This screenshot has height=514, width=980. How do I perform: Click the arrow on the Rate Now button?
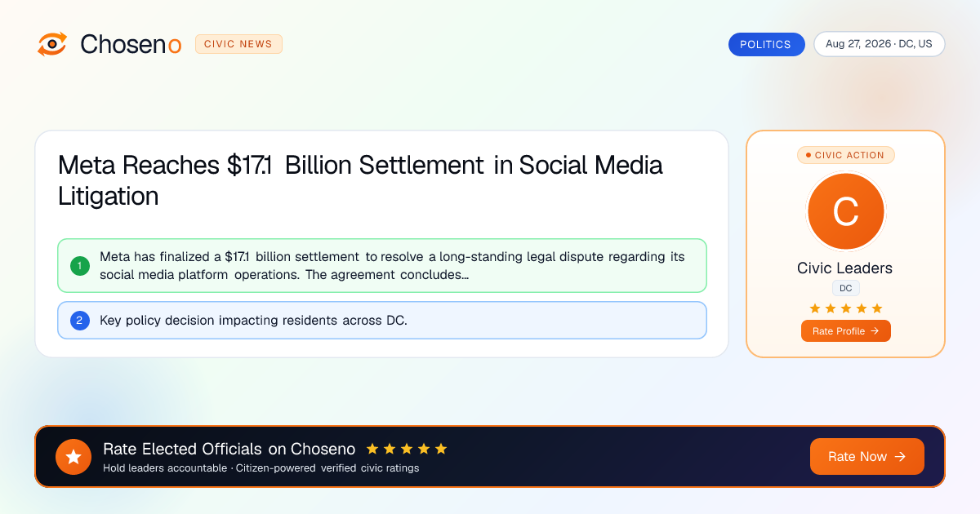coord(900,457)
